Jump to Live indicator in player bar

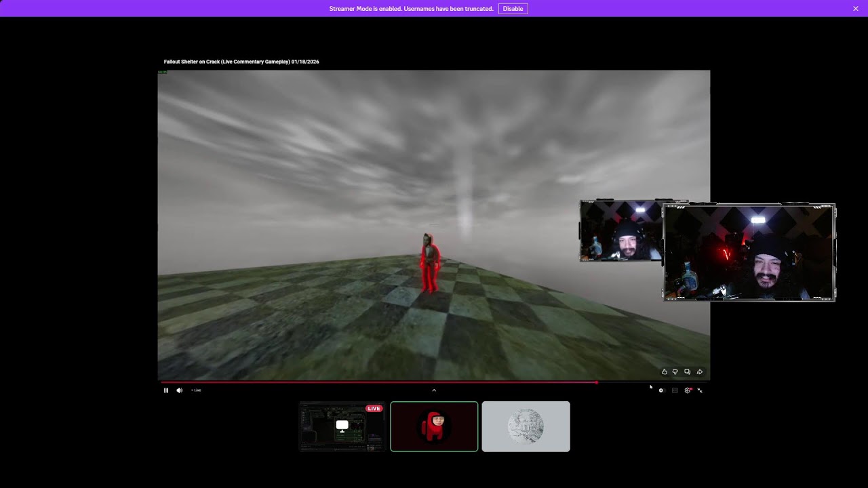tap(196, 390)
